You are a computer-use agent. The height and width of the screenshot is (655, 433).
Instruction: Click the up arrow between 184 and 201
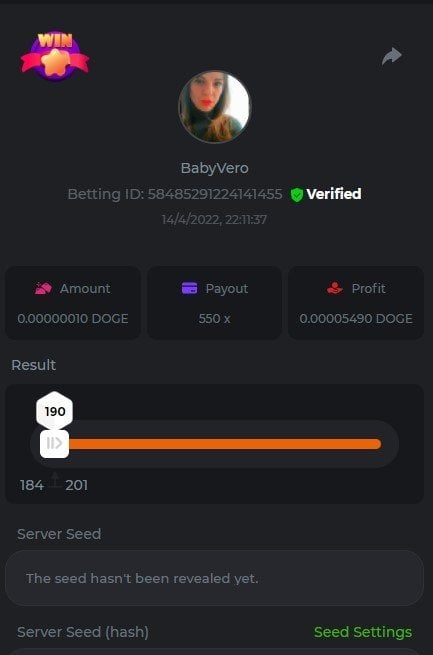pyautogui.click(x=55, y=480)
